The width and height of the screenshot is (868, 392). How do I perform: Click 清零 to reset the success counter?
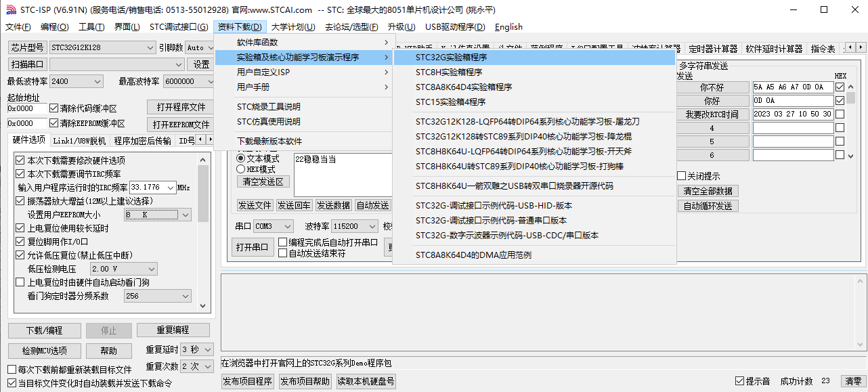tap(853, 381)
